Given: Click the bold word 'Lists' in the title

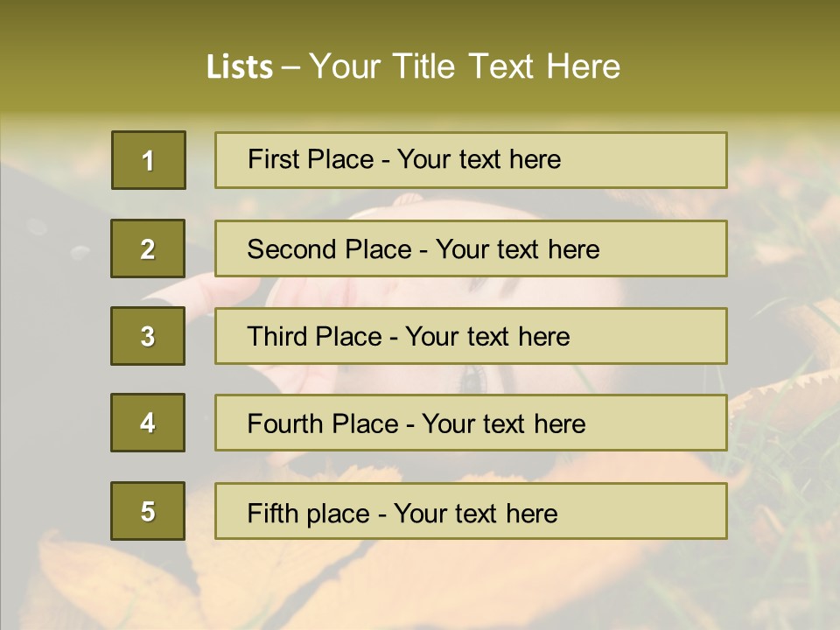Looking at the screenshot, I should pos(240,67).
